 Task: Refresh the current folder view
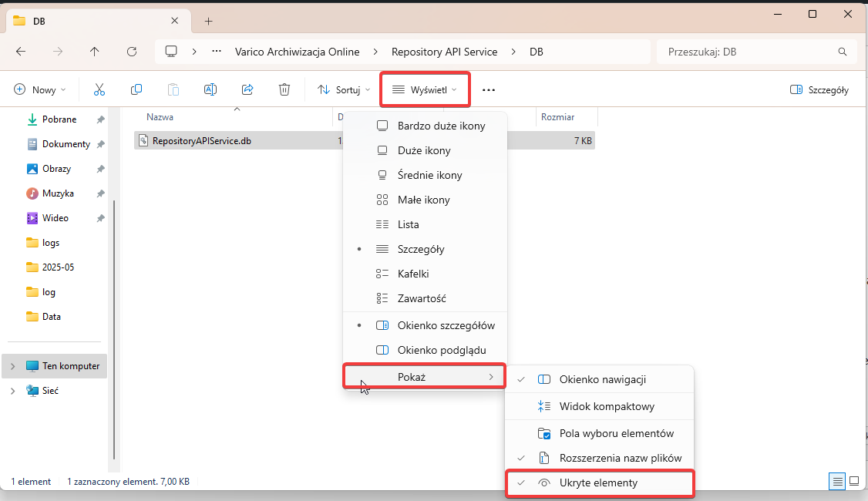132,52
